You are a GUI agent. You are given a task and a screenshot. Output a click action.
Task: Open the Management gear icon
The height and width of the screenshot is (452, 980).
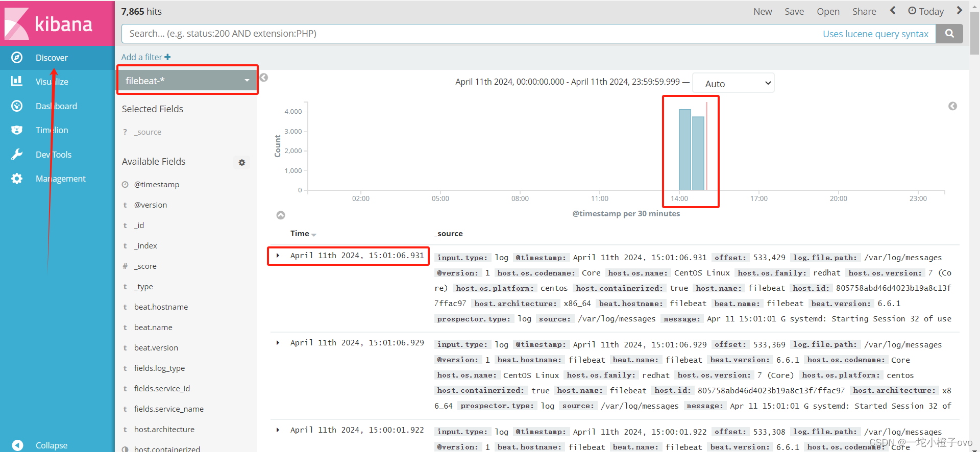(17, 179)
